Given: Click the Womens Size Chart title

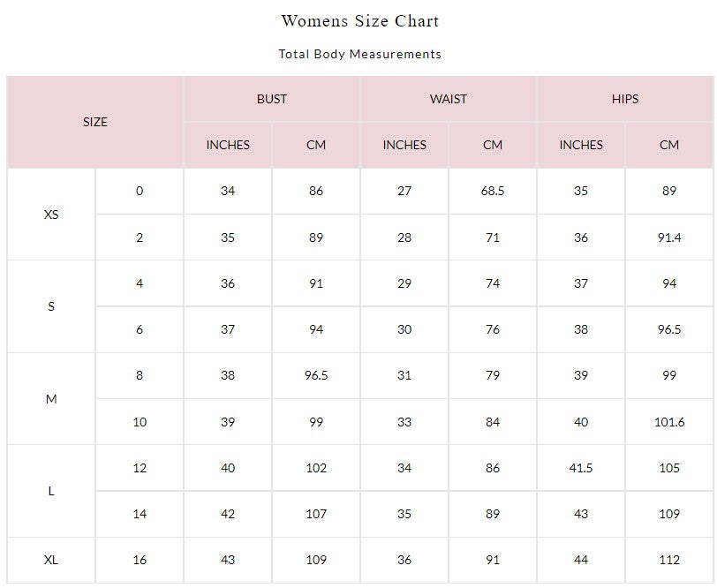Looking at the screenshot, I should pos(359,20).
